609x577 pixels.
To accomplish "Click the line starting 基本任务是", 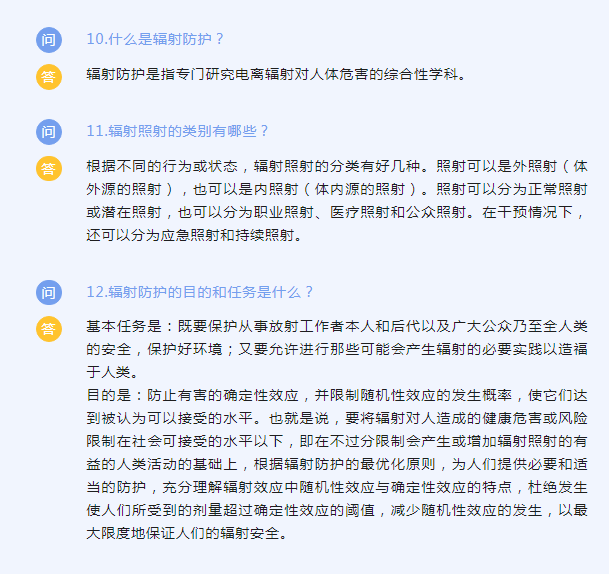I will [337, 326].
